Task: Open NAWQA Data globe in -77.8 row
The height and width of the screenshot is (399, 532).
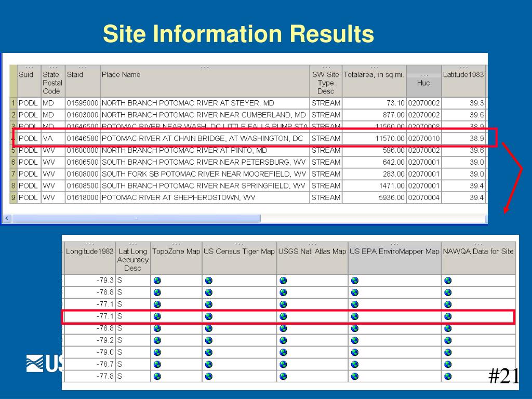Action: (448, 376)
